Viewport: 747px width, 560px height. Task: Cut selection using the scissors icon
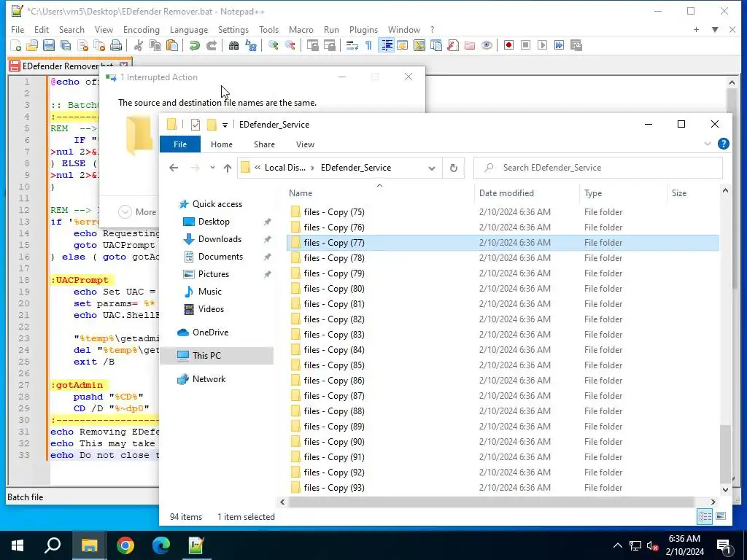coord(139,46)
